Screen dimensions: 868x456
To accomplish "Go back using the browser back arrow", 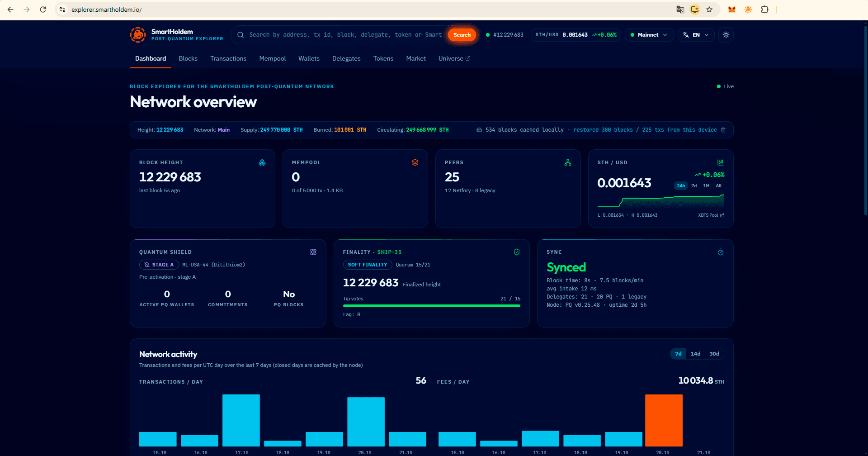I will coord(10,9).
